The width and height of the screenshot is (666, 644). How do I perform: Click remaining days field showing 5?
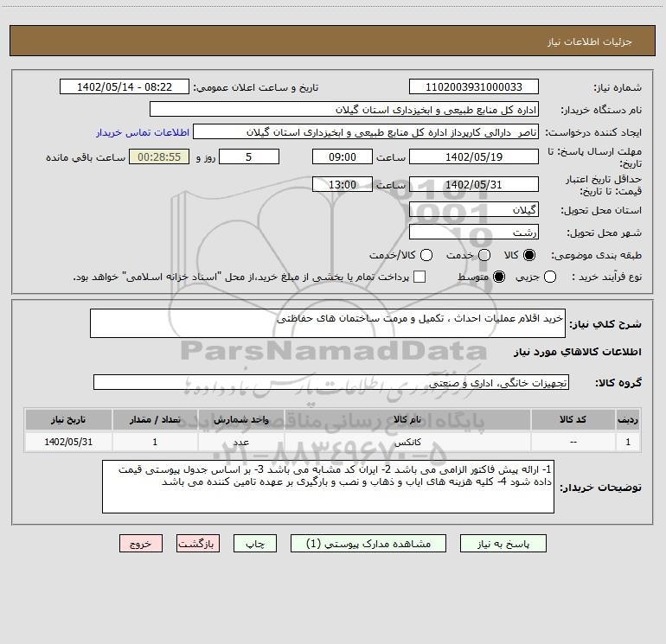click(249, 156)
